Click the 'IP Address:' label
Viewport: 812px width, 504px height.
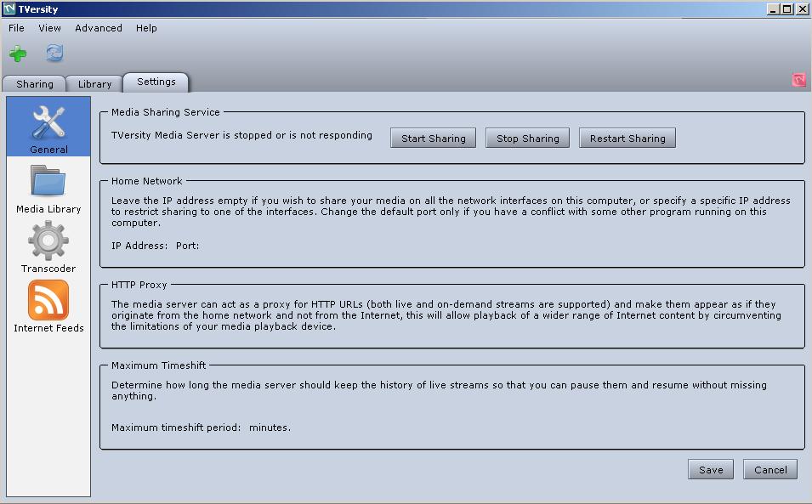coord(139,246)
